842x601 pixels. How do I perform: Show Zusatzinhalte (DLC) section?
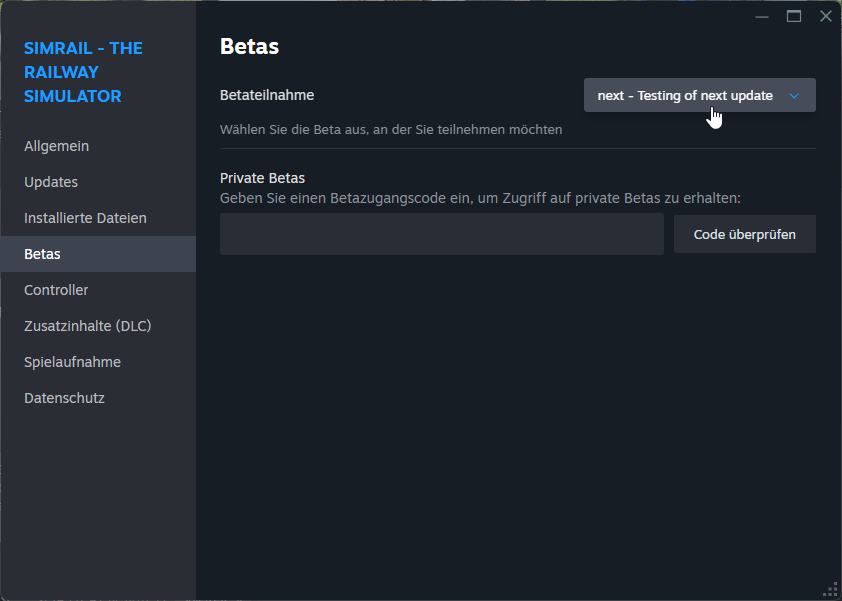(88, 326)
